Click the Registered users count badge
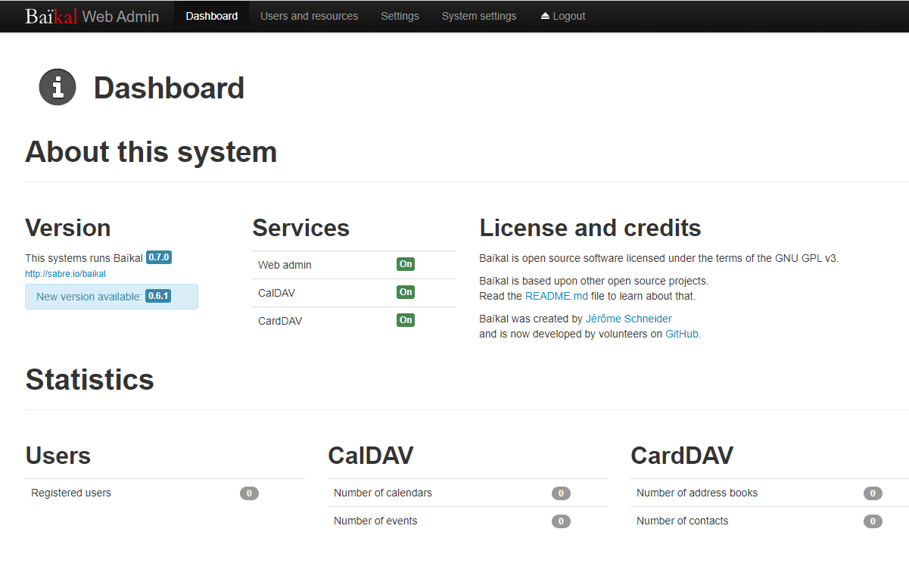The height and width of the screenshot is (588, 909). point(249,493)
